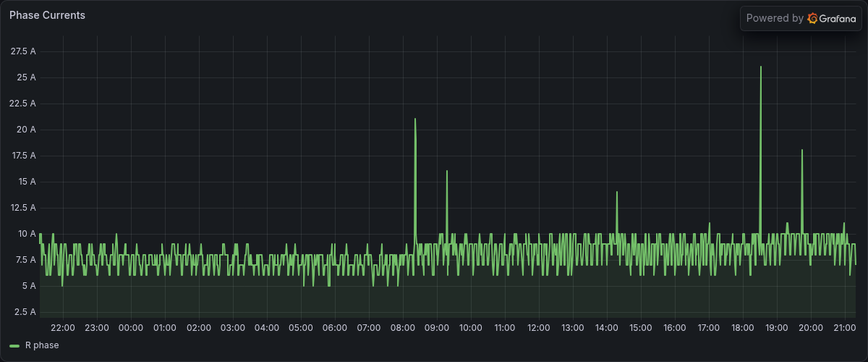The height and width of the screenshot is (362, 868).
Task: Open the Powered by Grafana link
Action: point(801,18)
